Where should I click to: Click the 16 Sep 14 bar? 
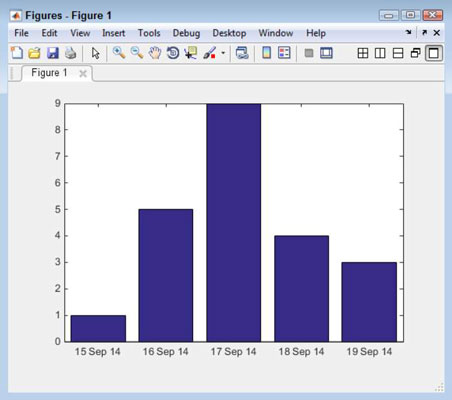click(166, 275)
